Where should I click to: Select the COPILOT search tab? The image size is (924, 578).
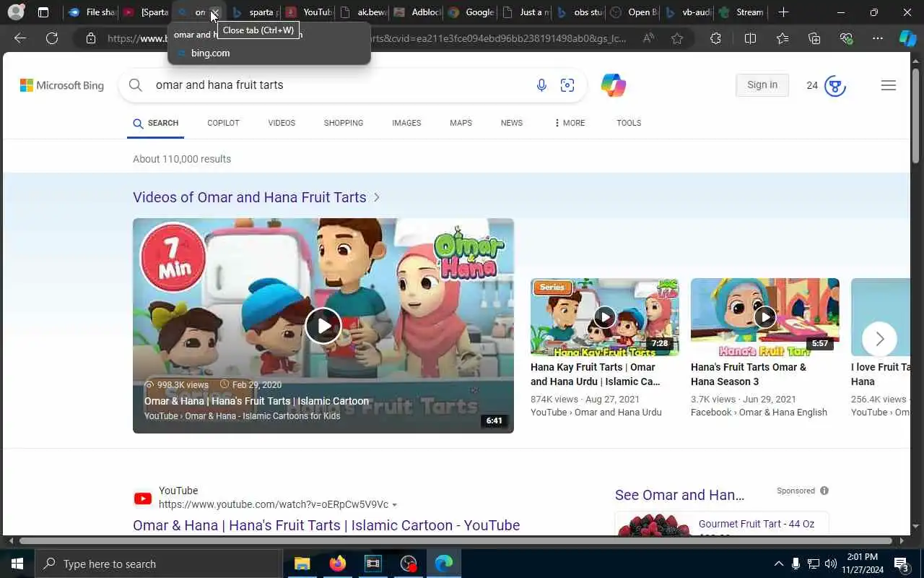click(x=223, y=123)
